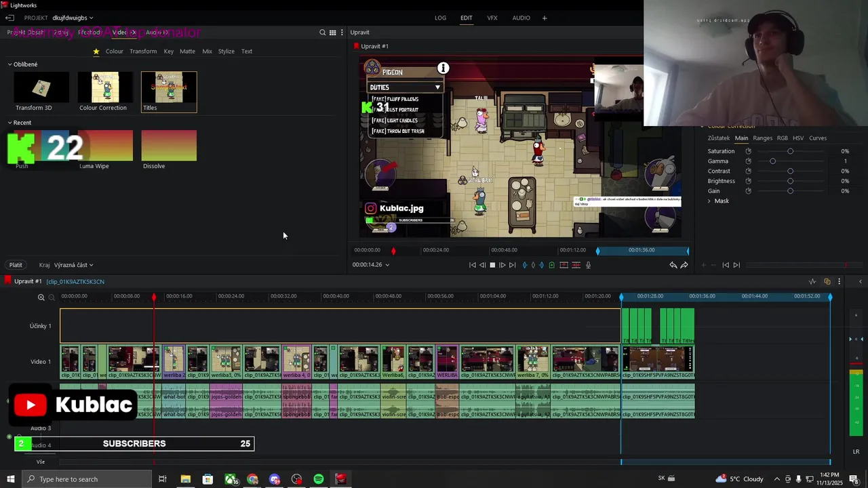Select the Transform 3D effect thumbnail
Viewport: 868px width, 488px height.
point(41,87)
